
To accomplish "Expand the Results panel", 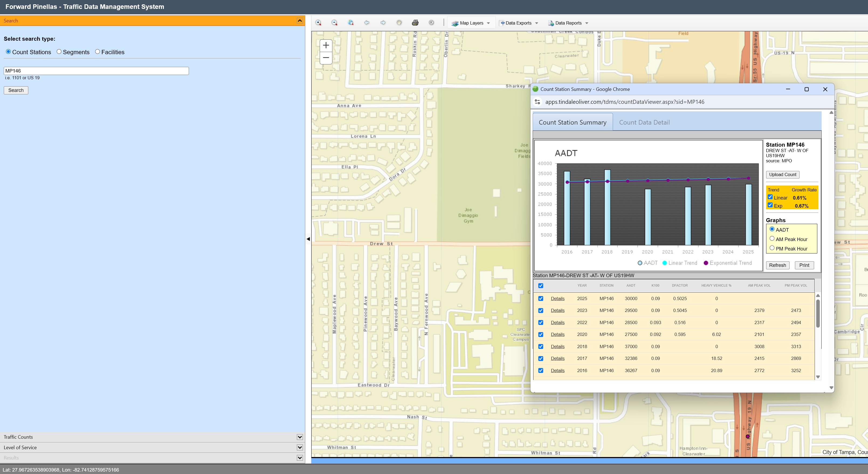I will (299, 458).
